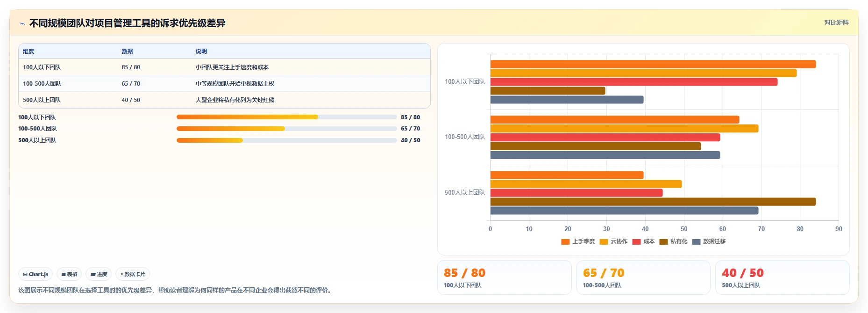
Task: Click the 数据 column header
Action: (x=127, y=51)
